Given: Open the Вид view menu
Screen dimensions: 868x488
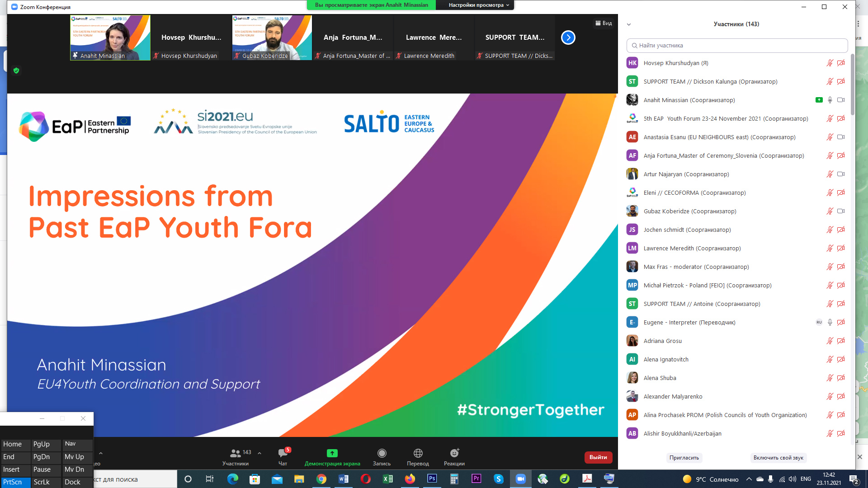Looking at the screenshot, I should pyautogui.click(x=604, y=23).
